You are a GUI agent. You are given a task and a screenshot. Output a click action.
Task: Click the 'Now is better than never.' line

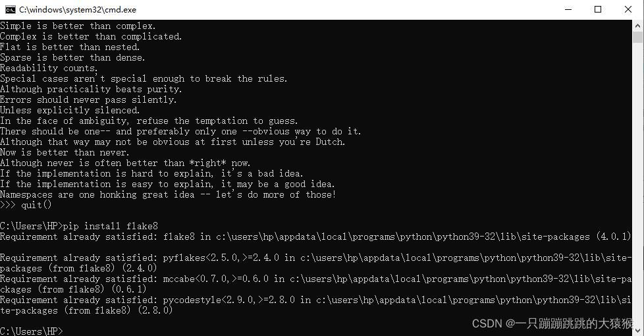tap(65, 152)
